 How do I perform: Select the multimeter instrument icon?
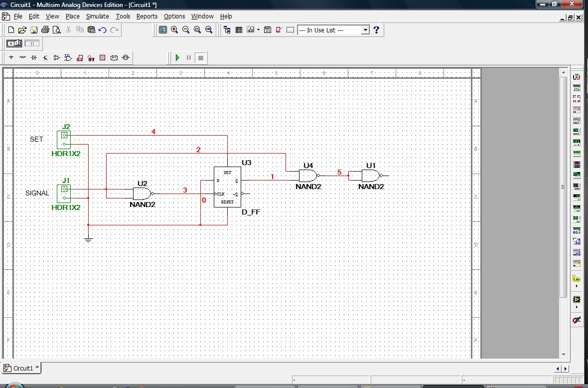pyautogui.click(x=577, y=77)
